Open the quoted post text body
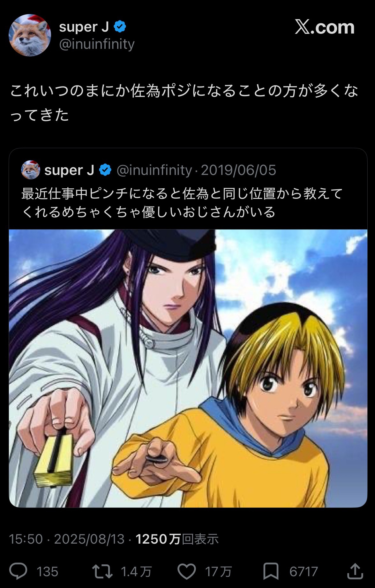Viewport: 375px width, 588px height. (x=182, y=203)
